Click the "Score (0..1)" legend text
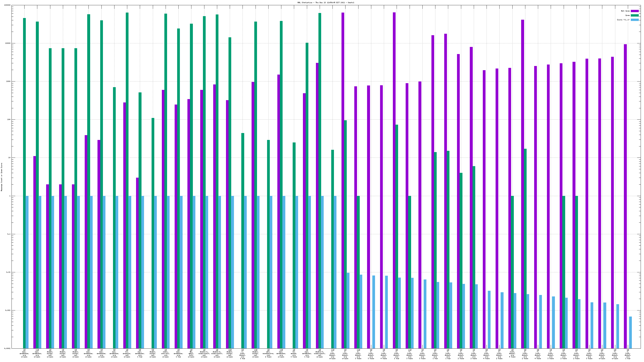Screen dimensions: 644x362 click(623, 20)
